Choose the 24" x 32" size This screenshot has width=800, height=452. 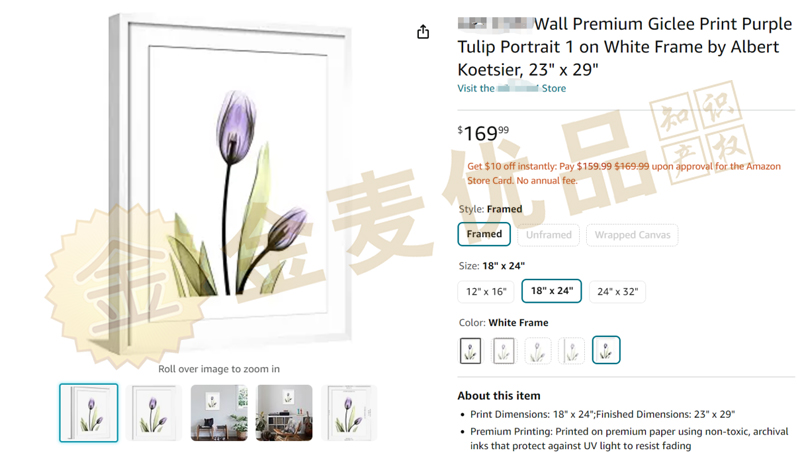(x=617, y=292)
